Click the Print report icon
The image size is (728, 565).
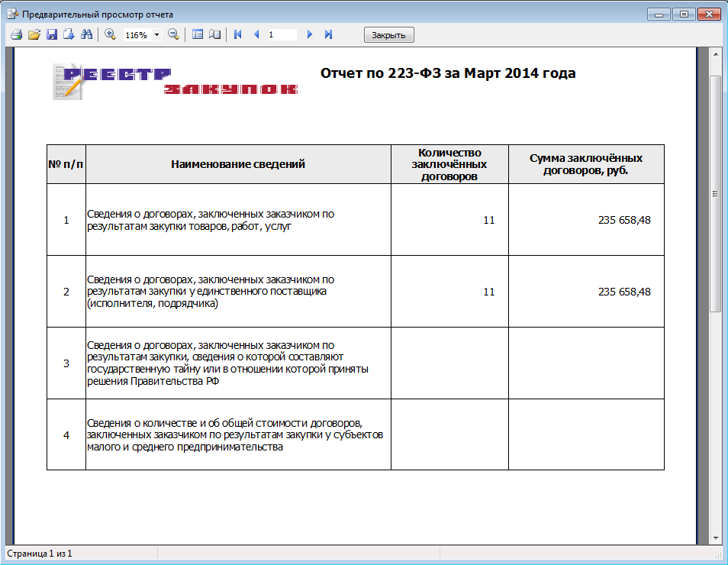tap(16, 35)
